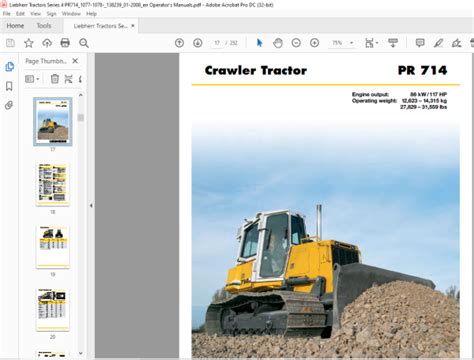Open the Window menu
This screenshot has height=360, width=474.
(x=71, y=14)
